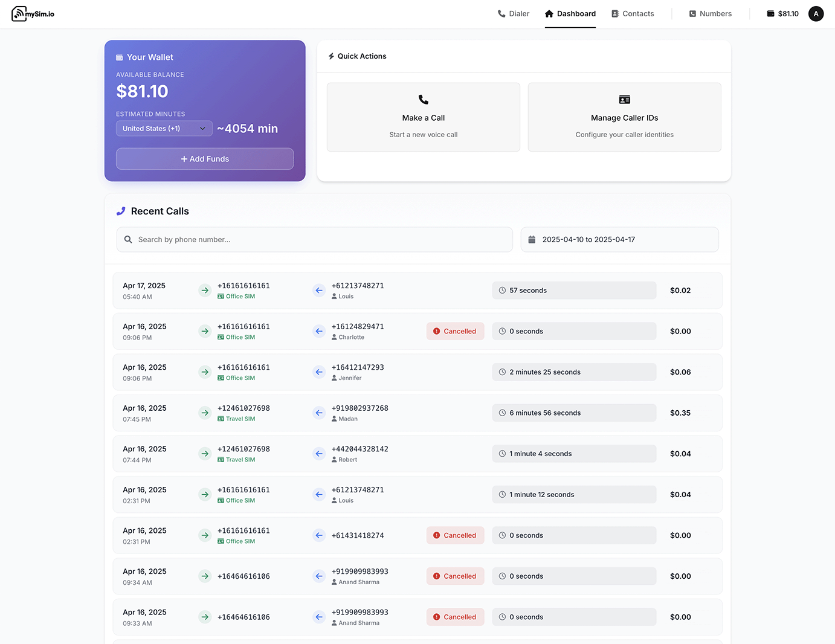
Task: Click contact name Robert
Action: click(x=347, y=460)
